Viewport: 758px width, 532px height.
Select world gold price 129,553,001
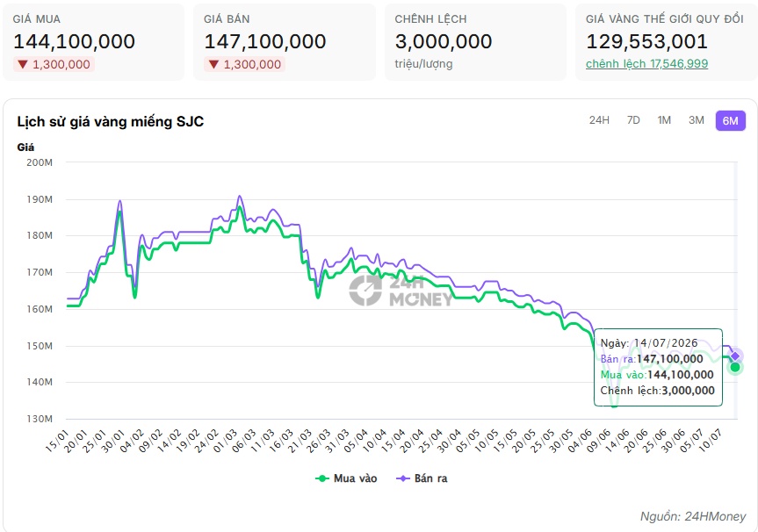(x=646, y=41)
